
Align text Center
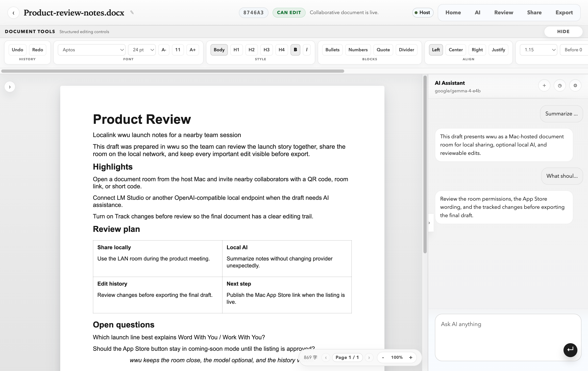[x=456, y=50]
